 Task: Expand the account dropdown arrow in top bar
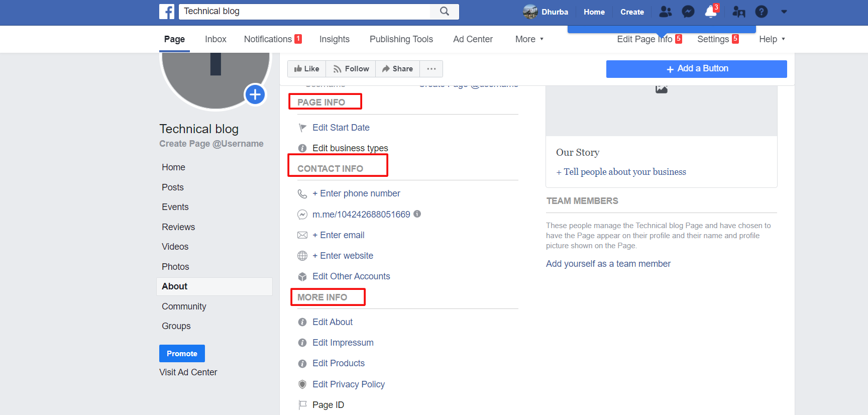[784, 12]
